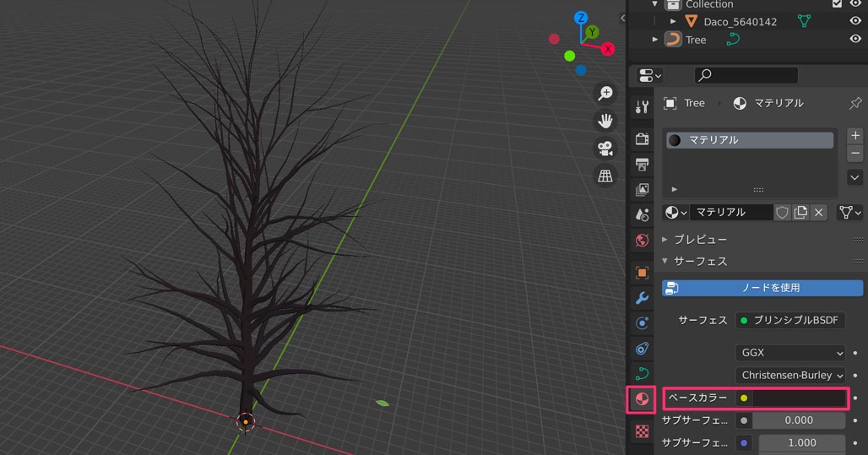The height and width of the screenshot is (455, 868).
Task: Open the プリンシプルBSDF surface shader selector
Action: 790,321
